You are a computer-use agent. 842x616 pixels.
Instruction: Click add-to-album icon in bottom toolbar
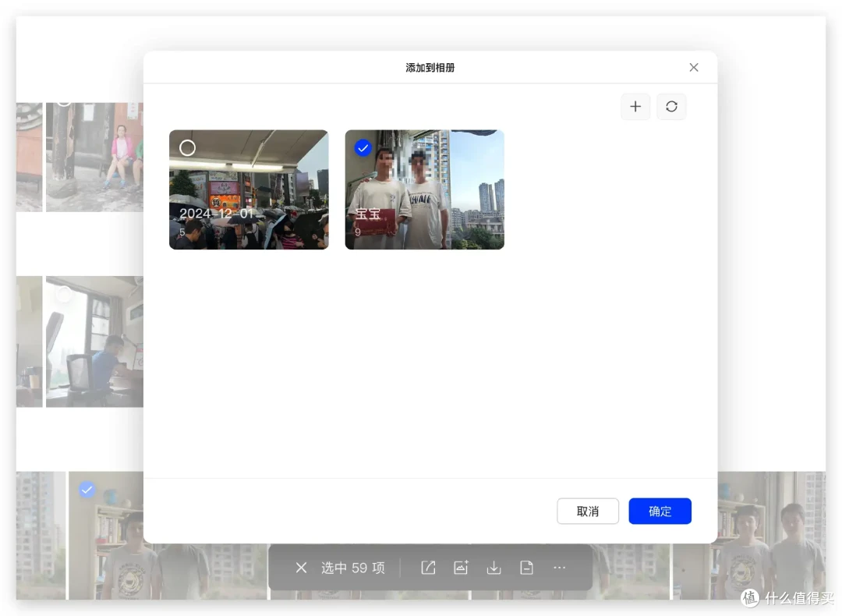coord(461,568)
